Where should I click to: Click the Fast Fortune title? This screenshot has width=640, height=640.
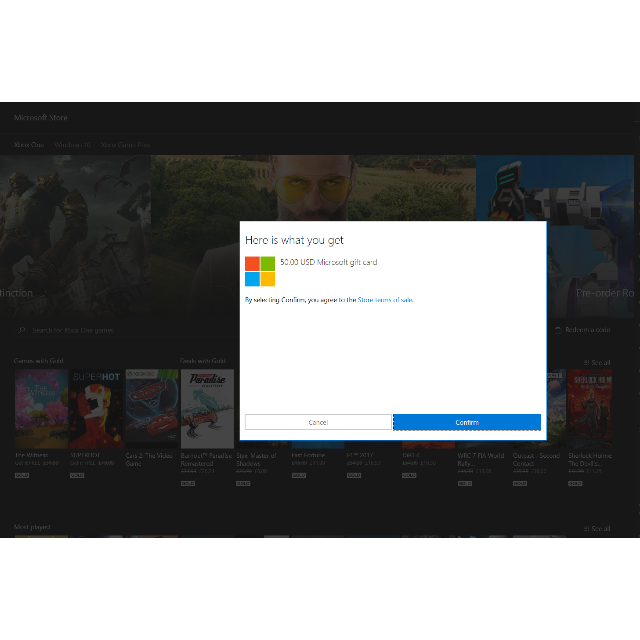tap(308, 455)
